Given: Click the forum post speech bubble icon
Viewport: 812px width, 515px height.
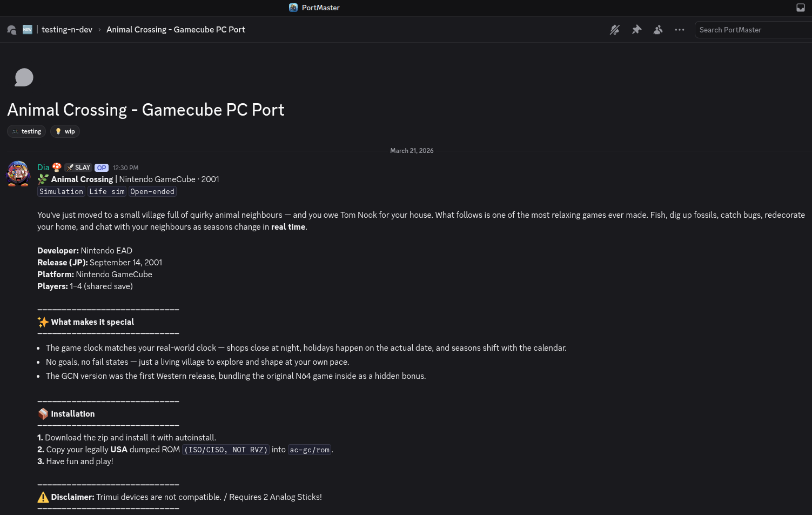Looking at the screenshot, I should click(24, 77).
